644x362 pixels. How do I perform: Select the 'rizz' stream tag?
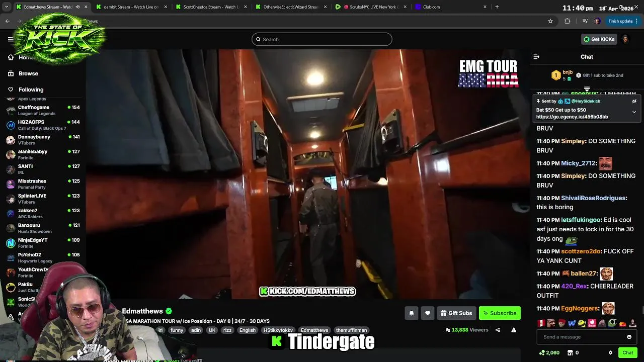[227, 330]
